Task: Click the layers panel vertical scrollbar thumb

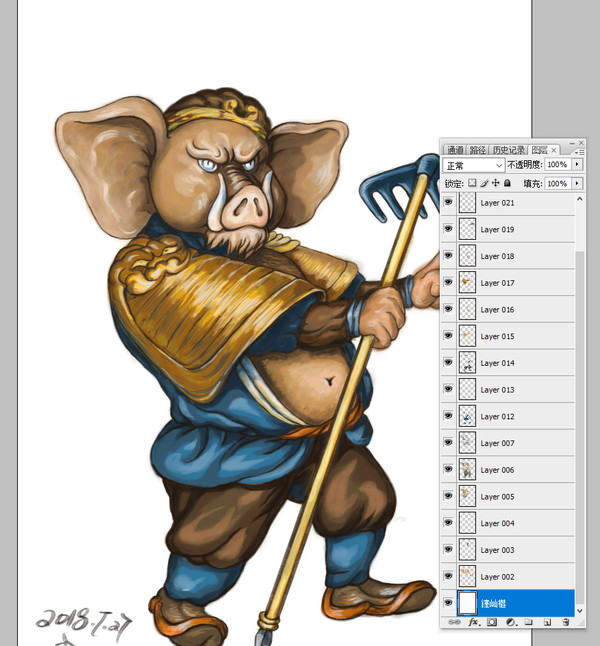Action: [580, 427]
